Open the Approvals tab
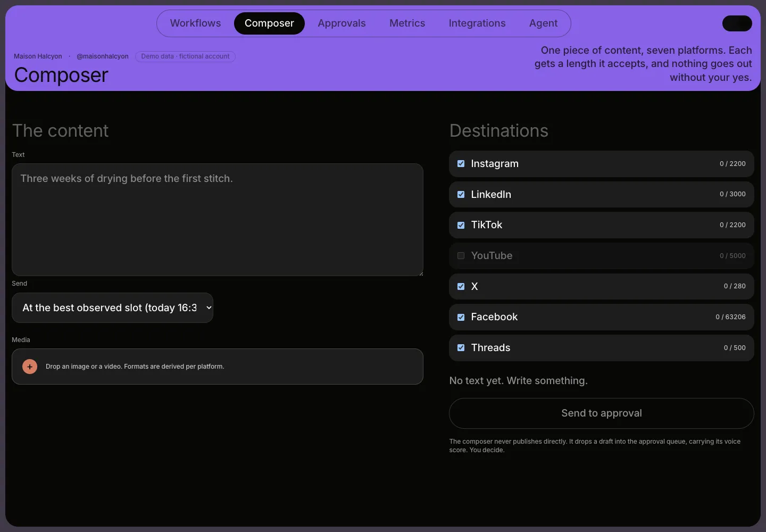This screenshot has height=532, width=766. click(x=342, y=23)
